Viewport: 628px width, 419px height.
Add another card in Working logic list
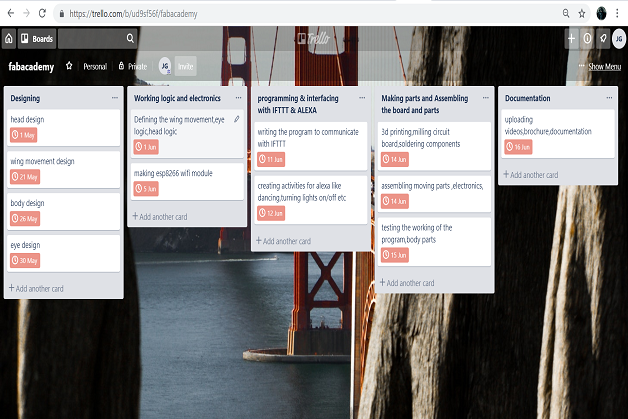(x=160, y=217)
